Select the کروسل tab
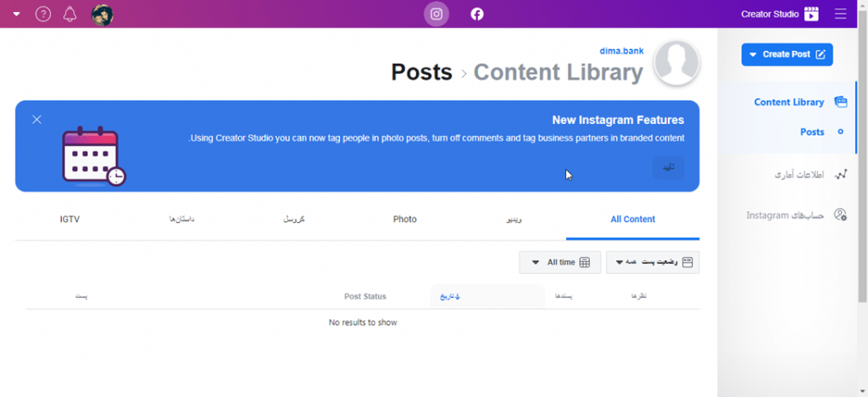This screenshot has width=868, height=397. click(x=294, y=219)
